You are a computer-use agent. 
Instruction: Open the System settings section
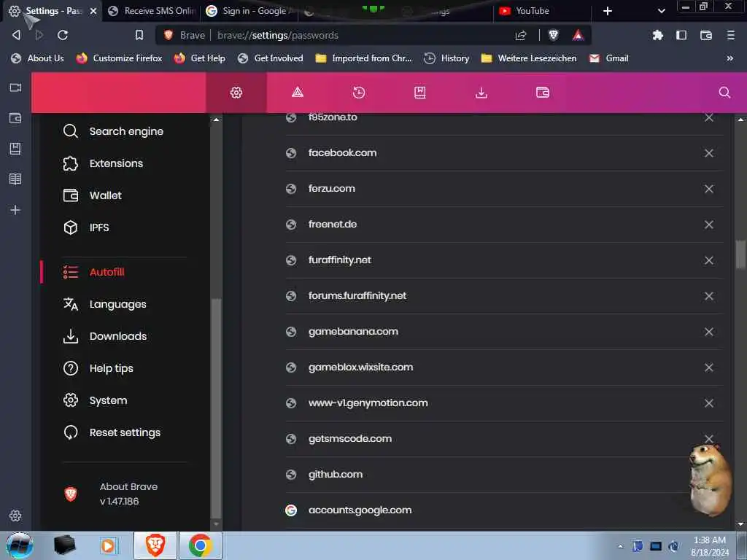tap(96, 400)
